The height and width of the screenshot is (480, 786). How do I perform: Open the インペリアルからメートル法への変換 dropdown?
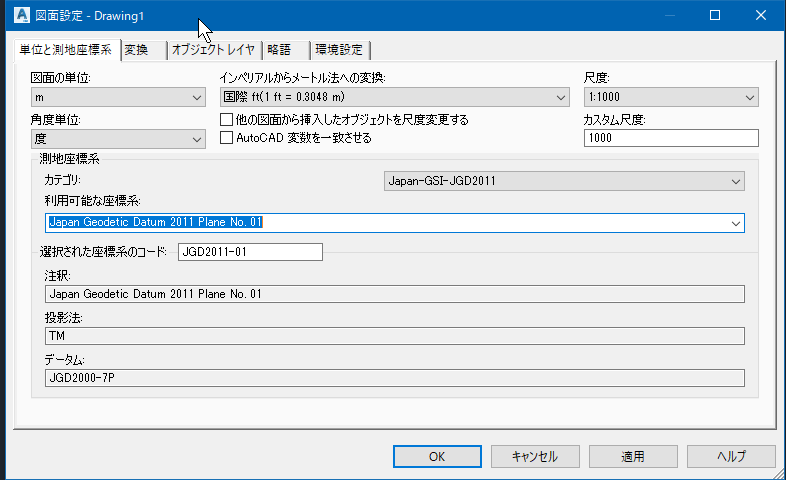click(395, 97)
